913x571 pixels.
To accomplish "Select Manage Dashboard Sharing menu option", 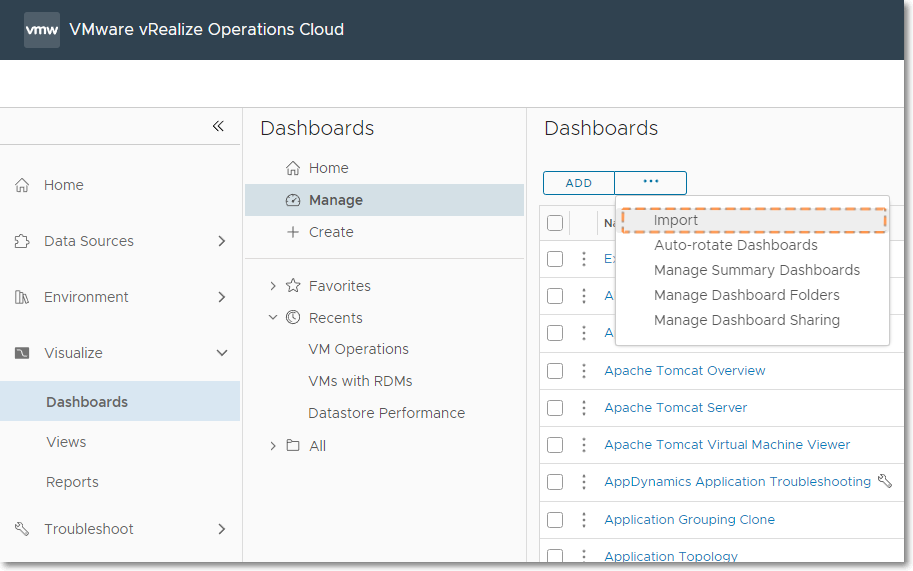I will (747, 320).
